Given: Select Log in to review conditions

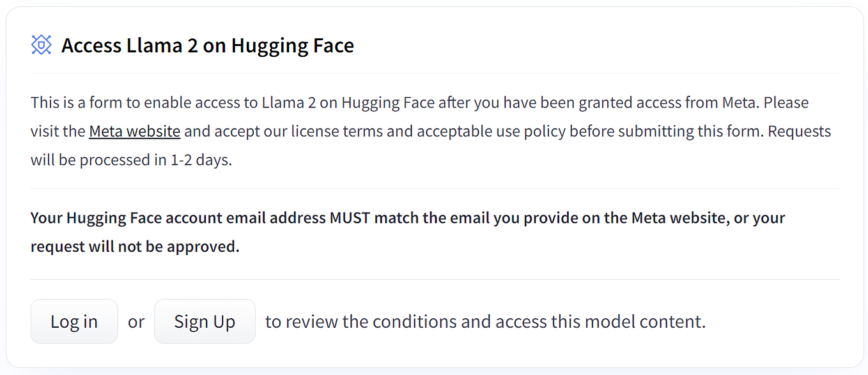Looking at the screenshot, I should tap(74, 321).
